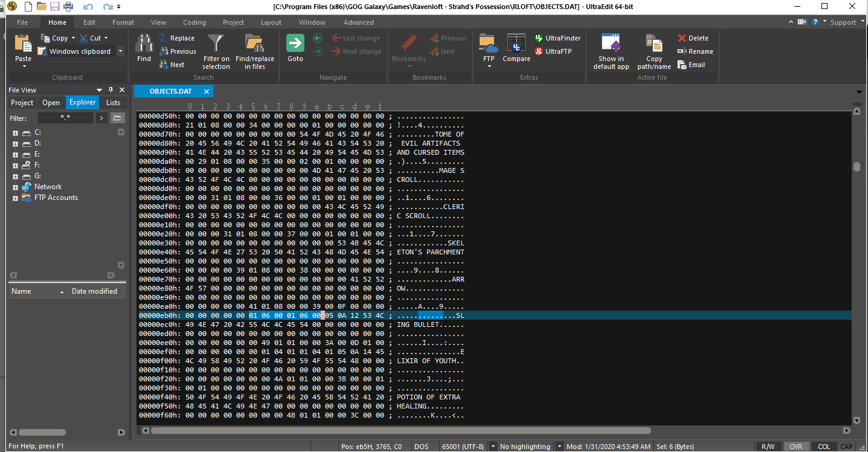
Task: Toggle OVR overwrite mode in status bar
Action: coord(796,447)
